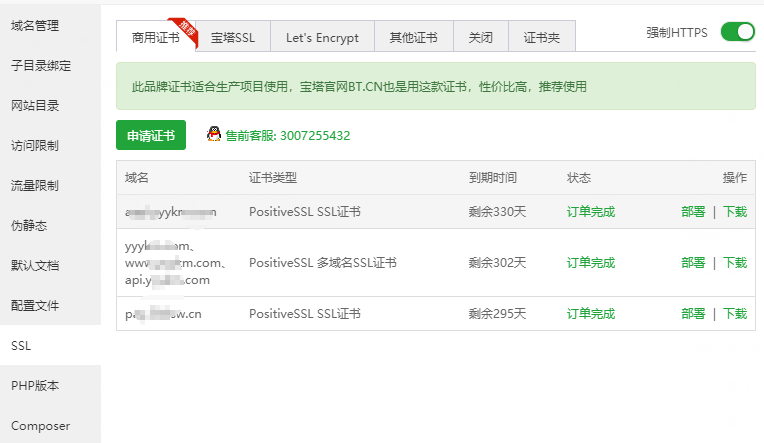The height and width of the screenshot is (443, 764).
Task: Open the 证书夹 tab
Action: pyautogui.click(x=542, y=37)
